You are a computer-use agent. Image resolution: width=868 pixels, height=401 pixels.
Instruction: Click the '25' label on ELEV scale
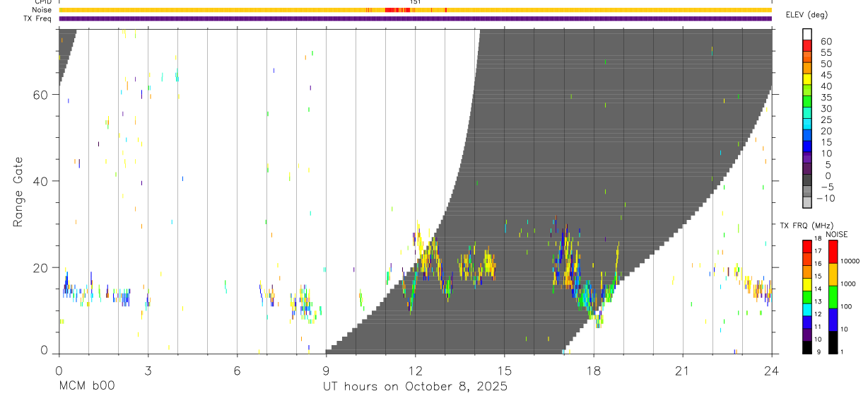tap(826, 120)
